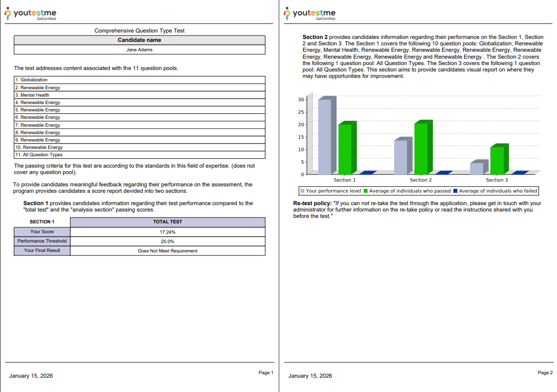Click the 'Section 2' axis label under the chart
The image size is (557, 392).
pos(421,180)
